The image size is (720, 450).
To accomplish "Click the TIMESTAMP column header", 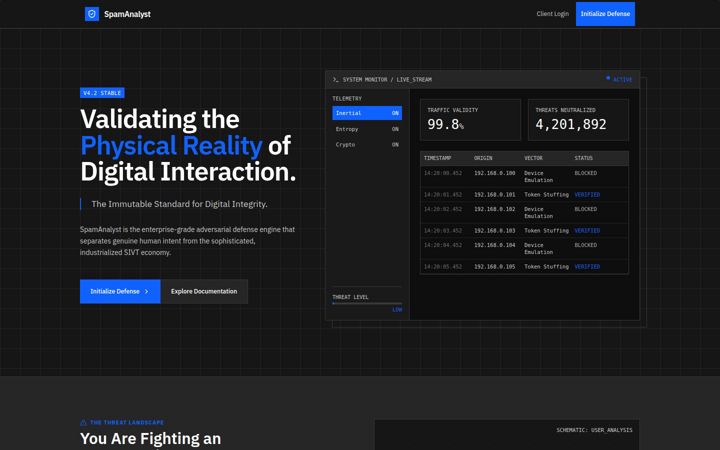I will (x=438, y=158).
